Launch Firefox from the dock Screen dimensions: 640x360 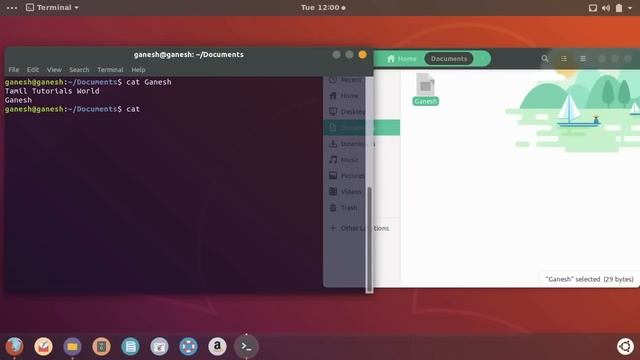point(14,347)
